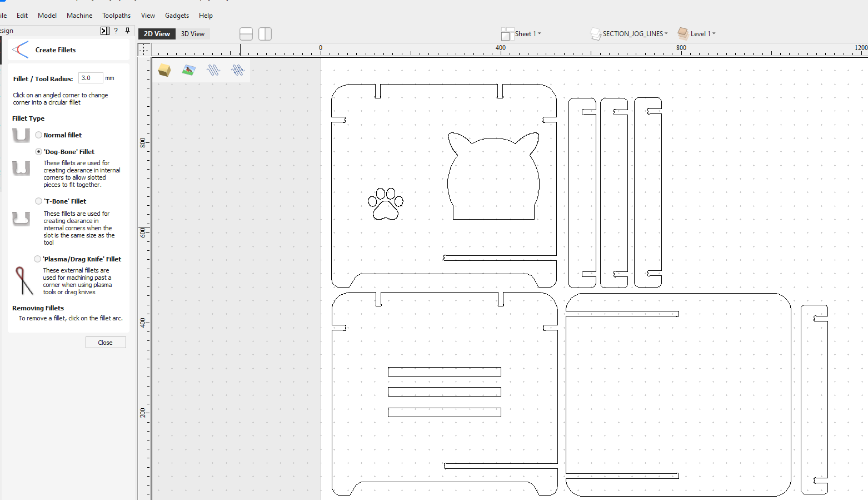Click the question mark help icon
The image size is (868, 500).
pyautogui.click(x=116, y=31)
